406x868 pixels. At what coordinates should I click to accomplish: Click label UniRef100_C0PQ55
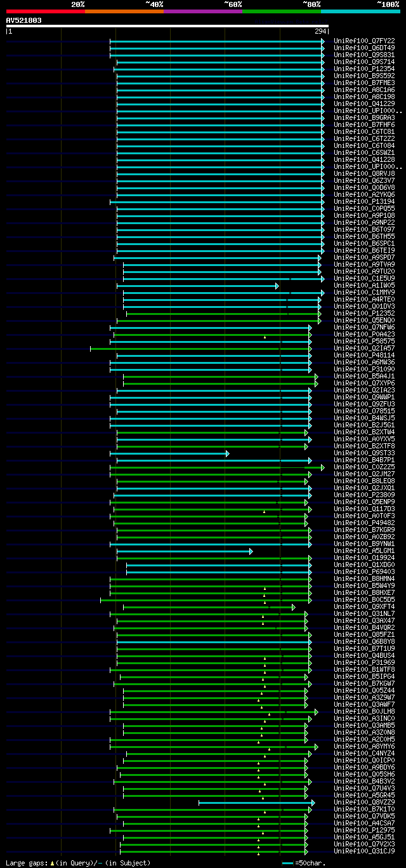(364, 208)
